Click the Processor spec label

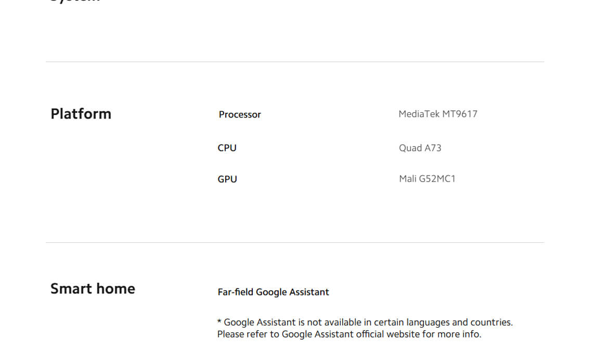240,114
